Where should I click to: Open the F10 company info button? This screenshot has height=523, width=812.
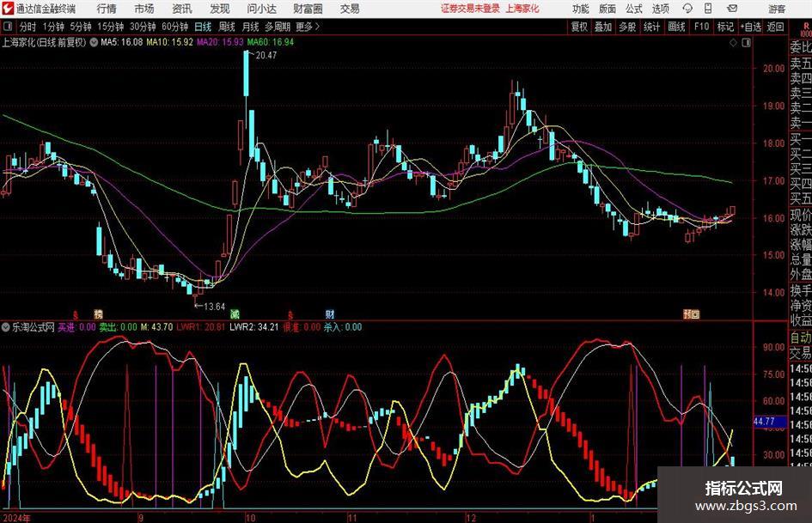coord(701,27)
